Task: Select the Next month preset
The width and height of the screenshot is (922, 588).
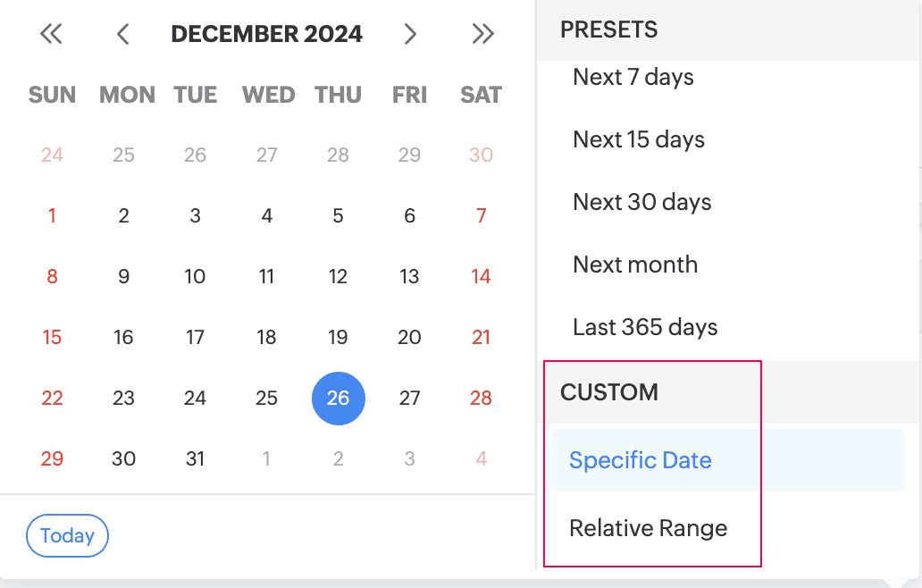Action: [635, 265]
